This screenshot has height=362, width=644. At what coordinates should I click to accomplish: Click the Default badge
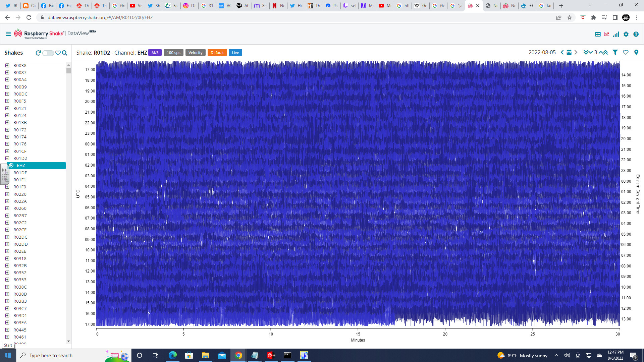[217, 53]
